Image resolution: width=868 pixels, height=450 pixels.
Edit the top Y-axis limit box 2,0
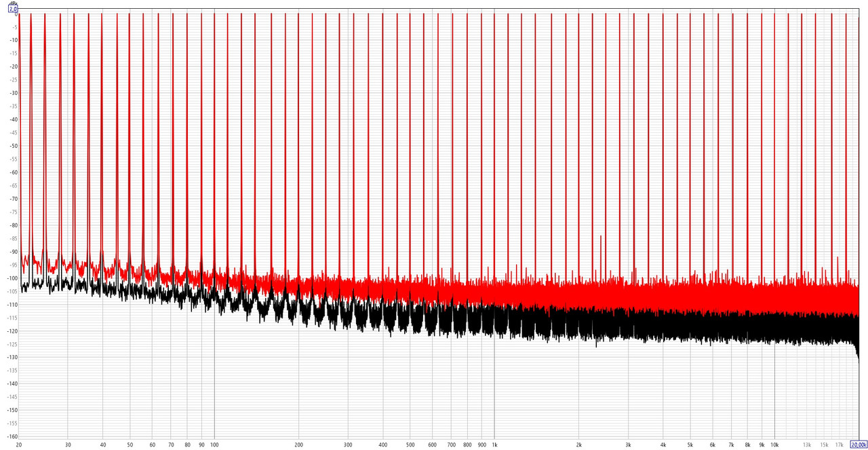point(13,9)
